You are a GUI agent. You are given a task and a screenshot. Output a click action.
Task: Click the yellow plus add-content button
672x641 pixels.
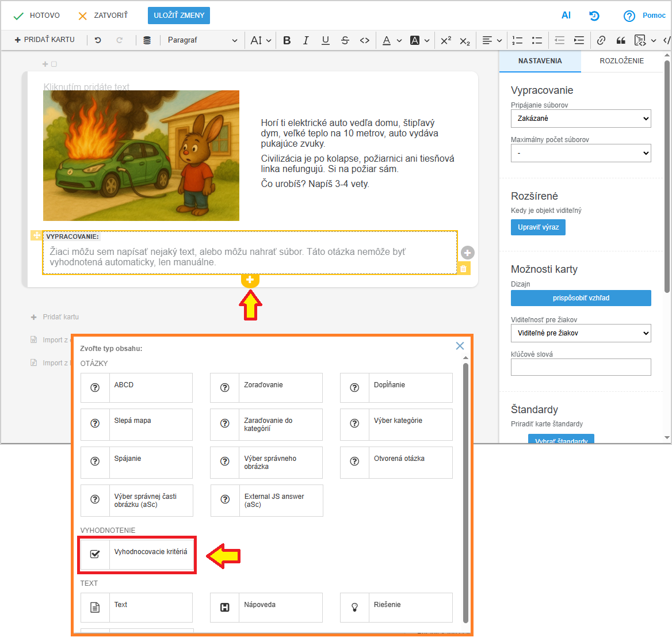tap(250, 280)
